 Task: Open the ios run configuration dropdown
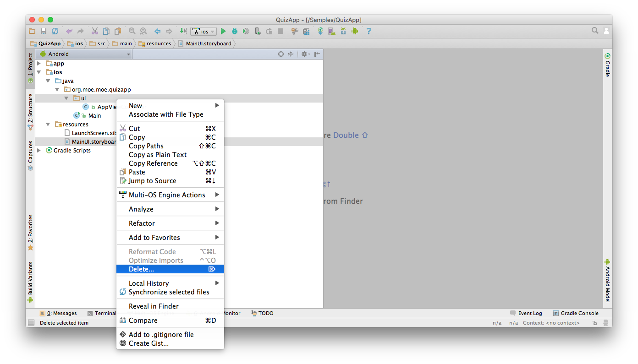tap(203, 31)
